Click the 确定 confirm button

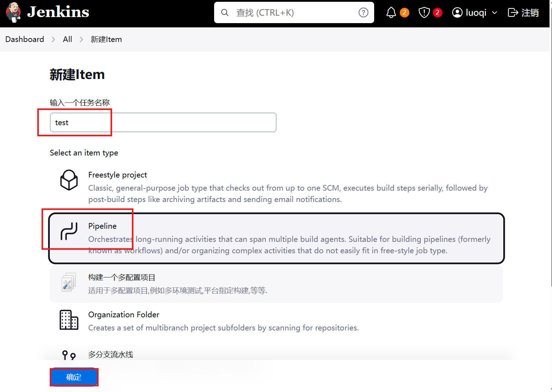point(74,377)
